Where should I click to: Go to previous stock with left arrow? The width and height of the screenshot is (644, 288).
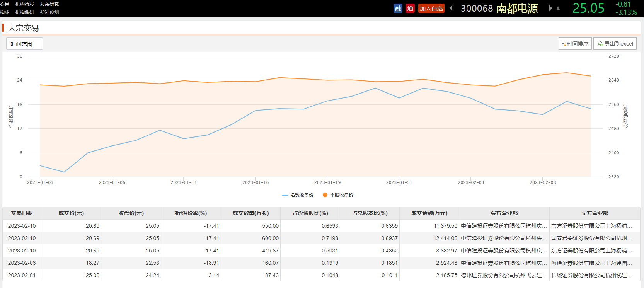(451, 8)
